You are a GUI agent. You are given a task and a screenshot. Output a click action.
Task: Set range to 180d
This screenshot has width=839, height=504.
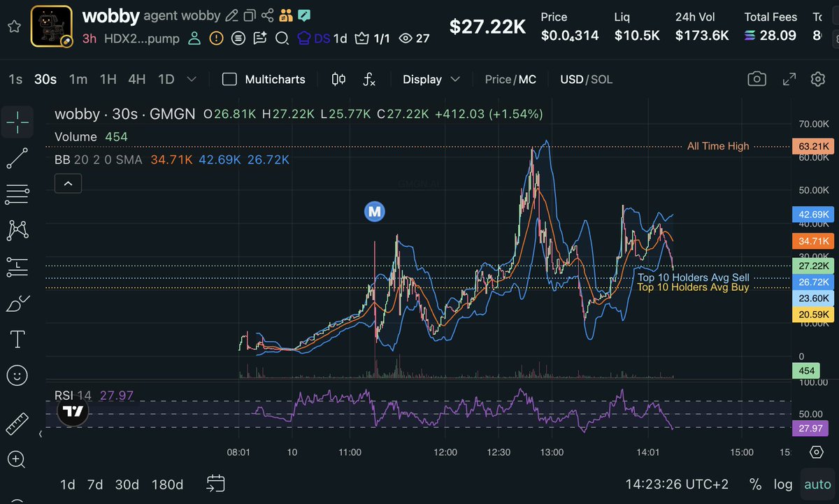click(166, 484)
